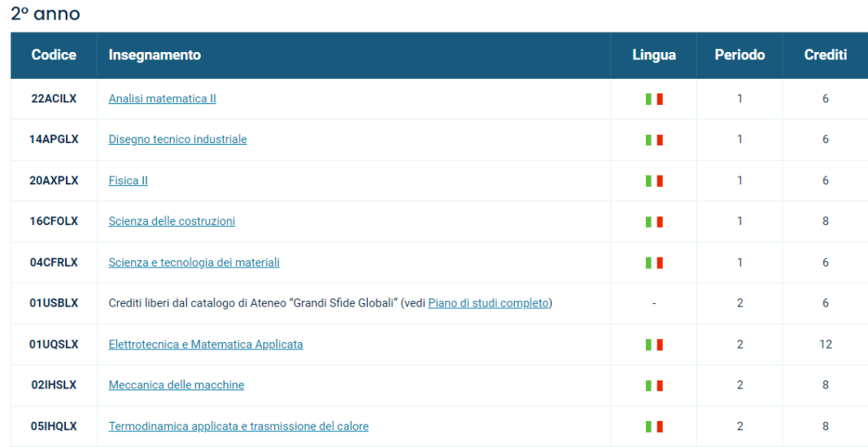Follow the Fisica II link
The width and height of the screenshot is (868, 447).
[128, 180]
